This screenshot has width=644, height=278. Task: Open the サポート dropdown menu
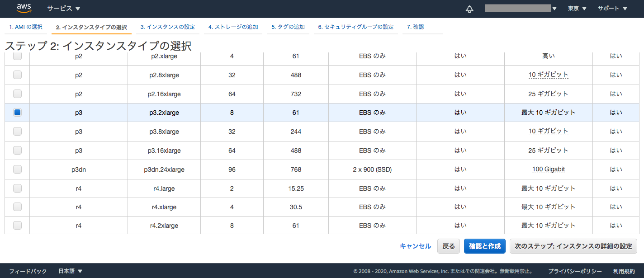tap(612, 9)
